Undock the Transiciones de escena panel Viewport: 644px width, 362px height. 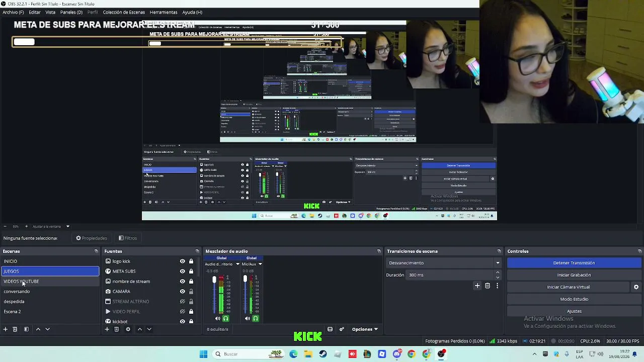pos(499,251)
